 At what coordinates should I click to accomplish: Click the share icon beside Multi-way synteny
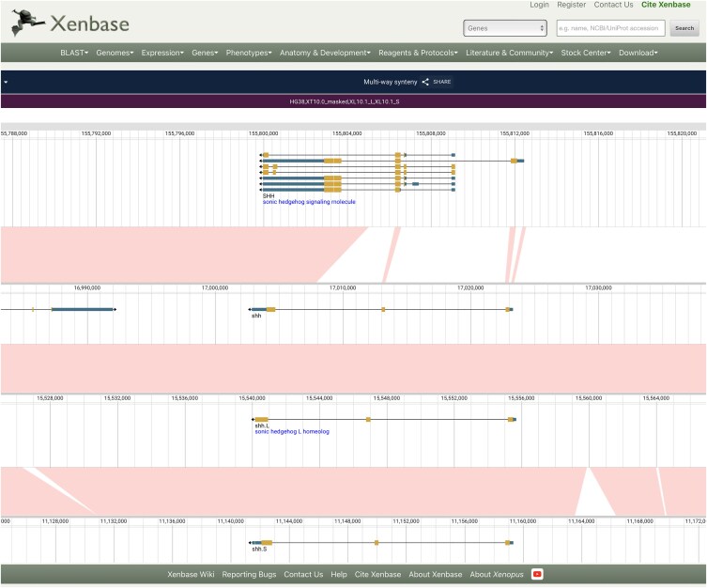425,82
